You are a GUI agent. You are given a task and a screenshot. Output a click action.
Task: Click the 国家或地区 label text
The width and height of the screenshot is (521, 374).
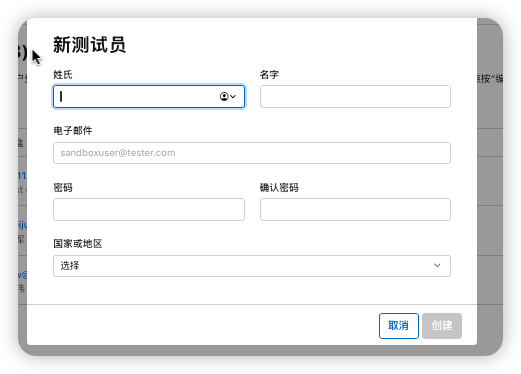click(x=78, y=244)
